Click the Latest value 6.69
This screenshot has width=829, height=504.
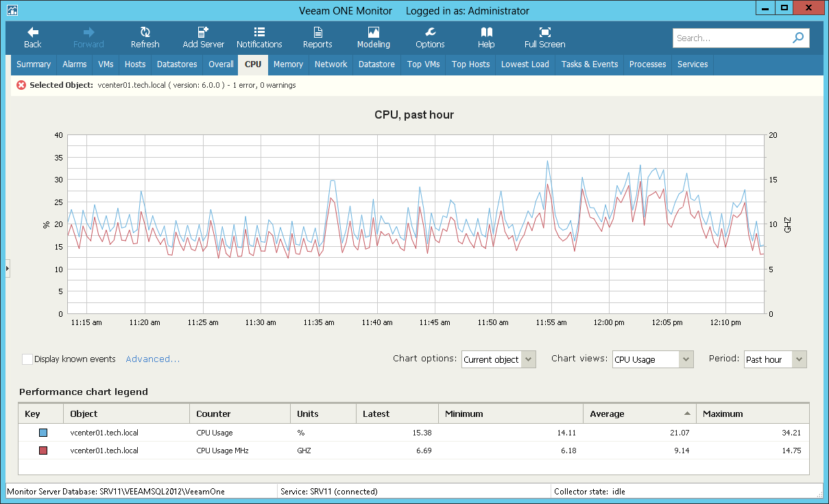click(424, 451)
